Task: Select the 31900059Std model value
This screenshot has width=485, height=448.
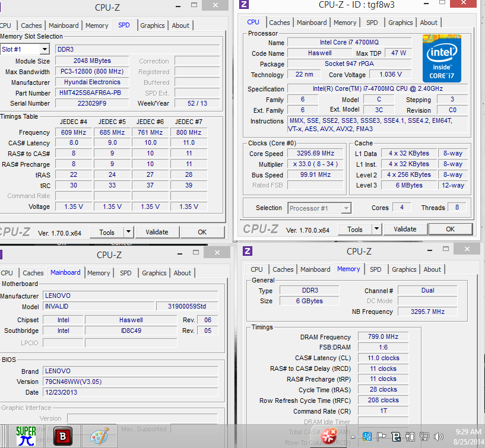Action: (187, 306)
